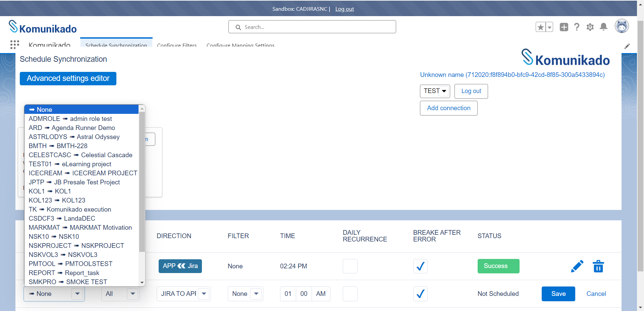The image size is (644, 311).
Task: Open the All dropdown in new row
Action: coord(120,294)
